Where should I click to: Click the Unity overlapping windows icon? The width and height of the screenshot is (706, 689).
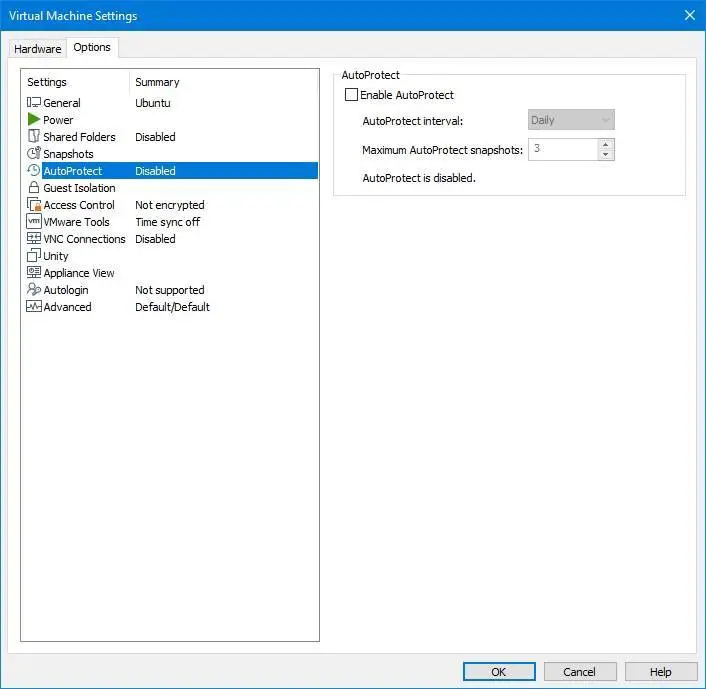pyautogui.click(x=34, y=255)
